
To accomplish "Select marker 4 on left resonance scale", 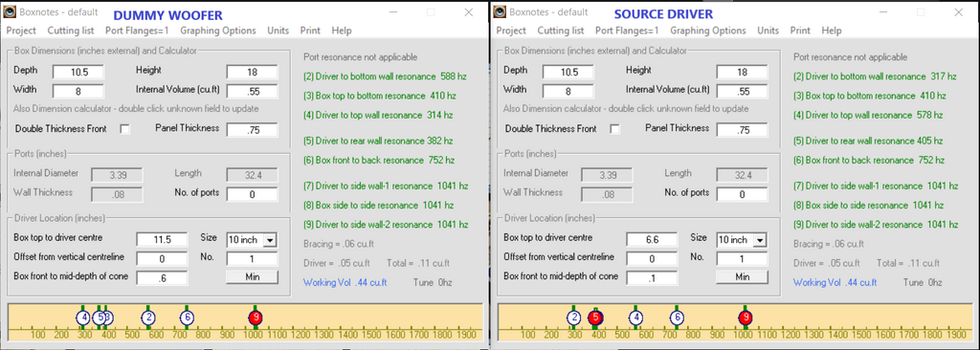I will pos(83,317).
